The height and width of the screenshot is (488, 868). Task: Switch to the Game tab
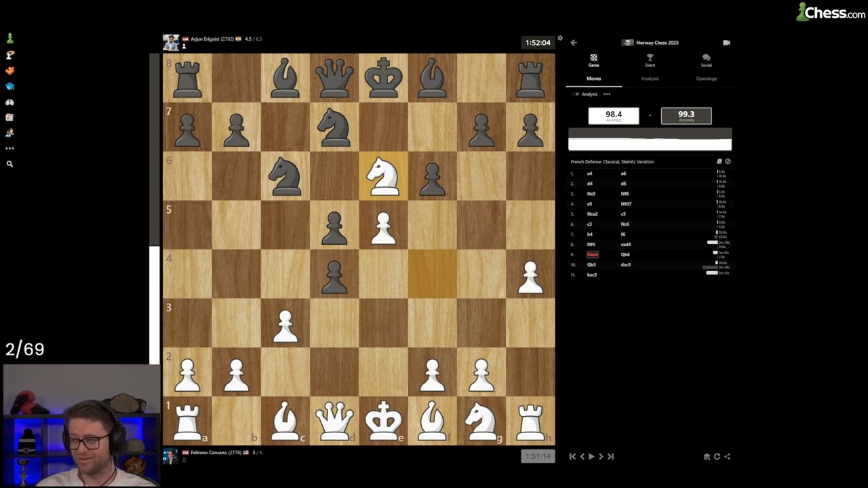pos(593,61)
